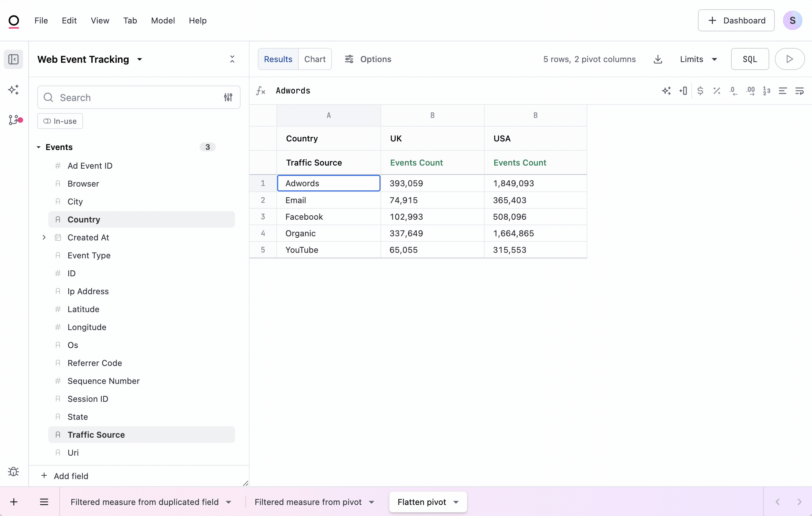
Task: Format the selection as currency
Action: pyautogui.click(x=700, y=91)
